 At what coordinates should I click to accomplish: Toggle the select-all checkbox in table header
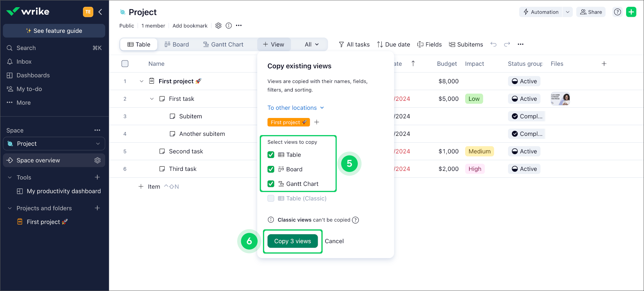pos(125,64)
